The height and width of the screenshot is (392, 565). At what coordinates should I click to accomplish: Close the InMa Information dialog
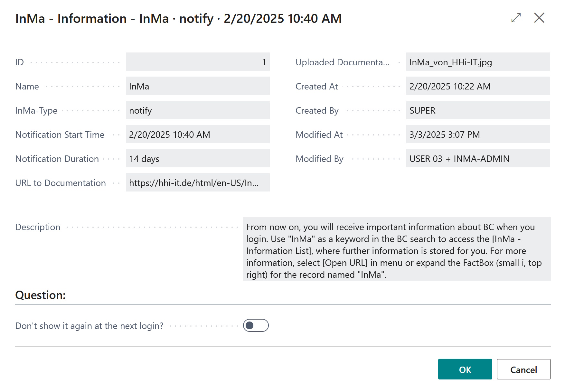click(x=539, y=18)
